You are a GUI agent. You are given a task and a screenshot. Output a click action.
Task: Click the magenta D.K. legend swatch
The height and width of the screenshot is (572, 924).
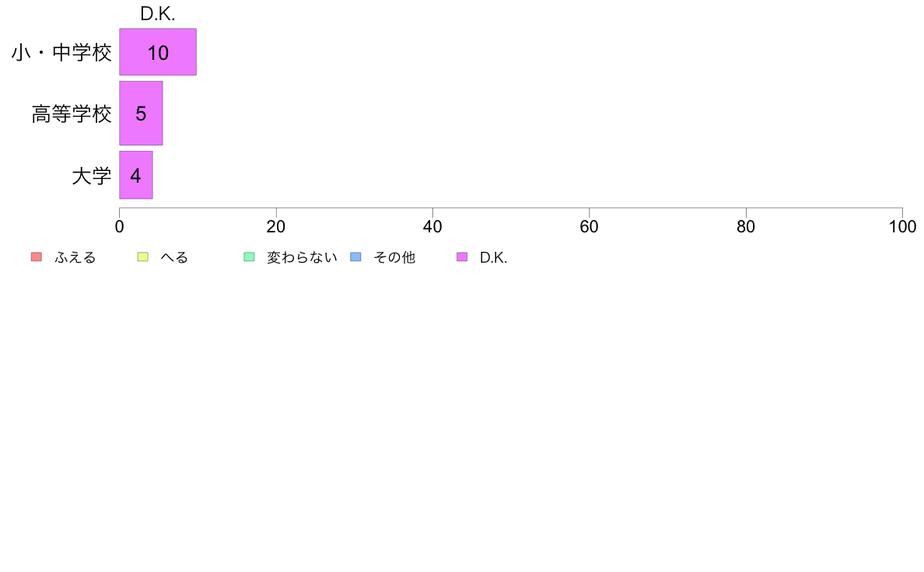tap(462, 256)
